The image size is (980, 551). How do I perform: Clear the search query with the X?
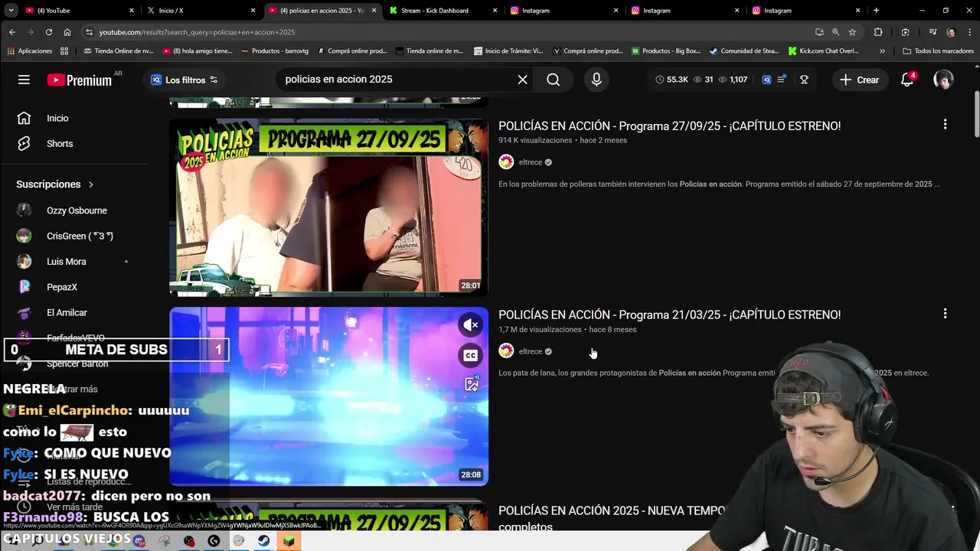tap(522, 80)
